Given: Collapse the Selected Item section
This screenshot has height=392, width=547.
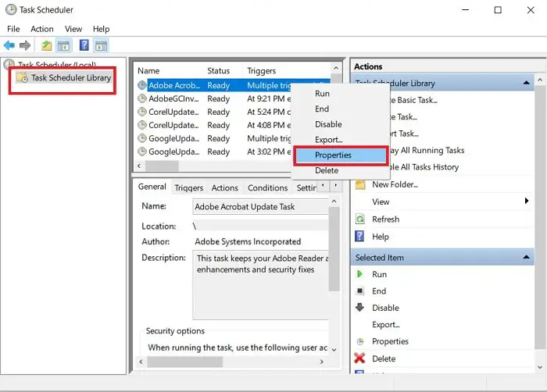Looking at the screenshot, I should click(526, 258).
